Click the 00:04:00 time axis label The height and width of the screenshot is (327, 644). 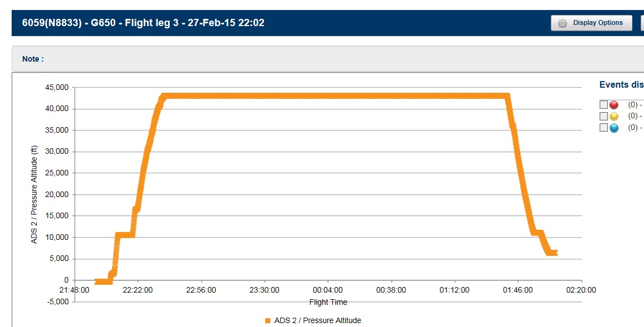pos(328,290)
